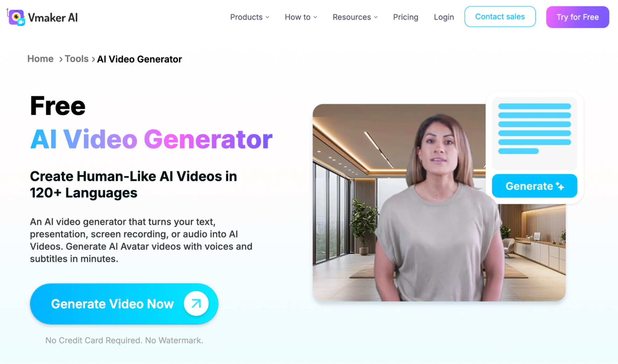The image size is (618, 364).
Task: Expand the Products dropdown menu
Action: click(249, 17)
